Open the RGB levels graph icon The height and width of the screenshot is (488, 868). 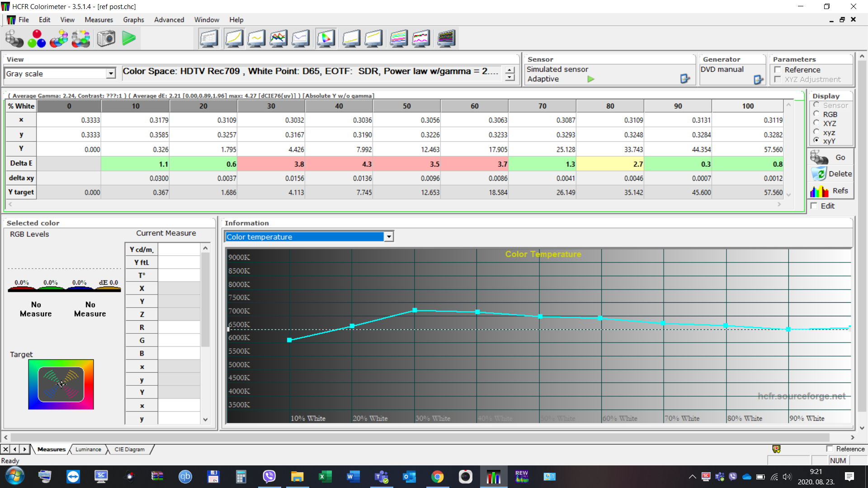(278, 38)
